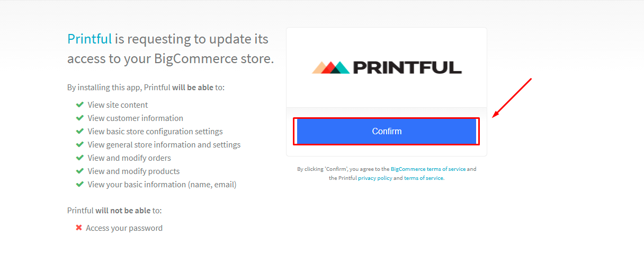Click the "Access your password" text
Viewport: 644px width, 260px height.
[x=124, y=228]
